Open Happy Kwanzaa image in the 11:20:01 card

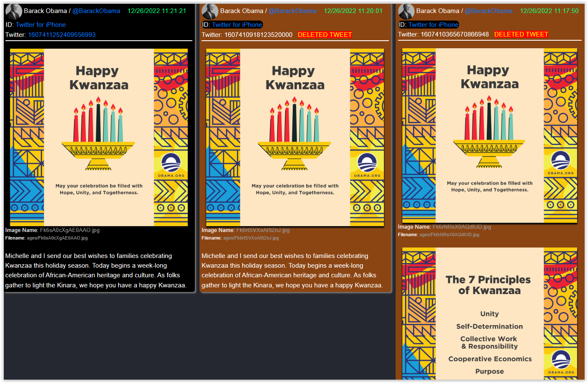point(295,137)
